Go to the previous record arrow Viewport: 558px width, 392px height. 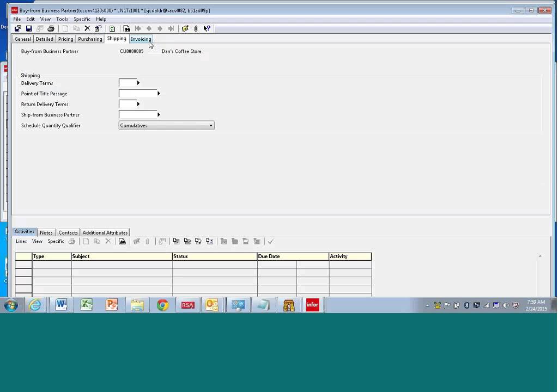(149, 28)
